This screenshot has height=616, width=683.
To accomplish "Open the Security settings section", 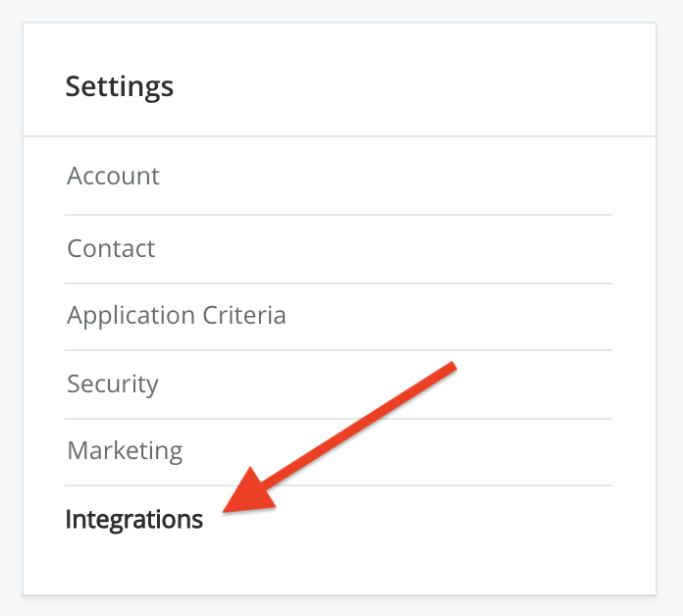I will pyautogui.click(x=113, y=384).
